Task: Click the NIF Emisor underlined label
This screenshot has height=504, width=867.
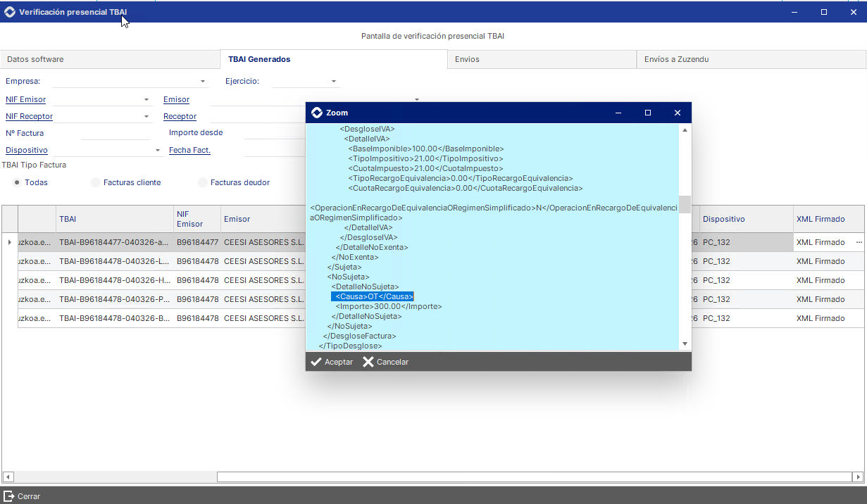Action: pyautogui.click(x=25, y=100)
